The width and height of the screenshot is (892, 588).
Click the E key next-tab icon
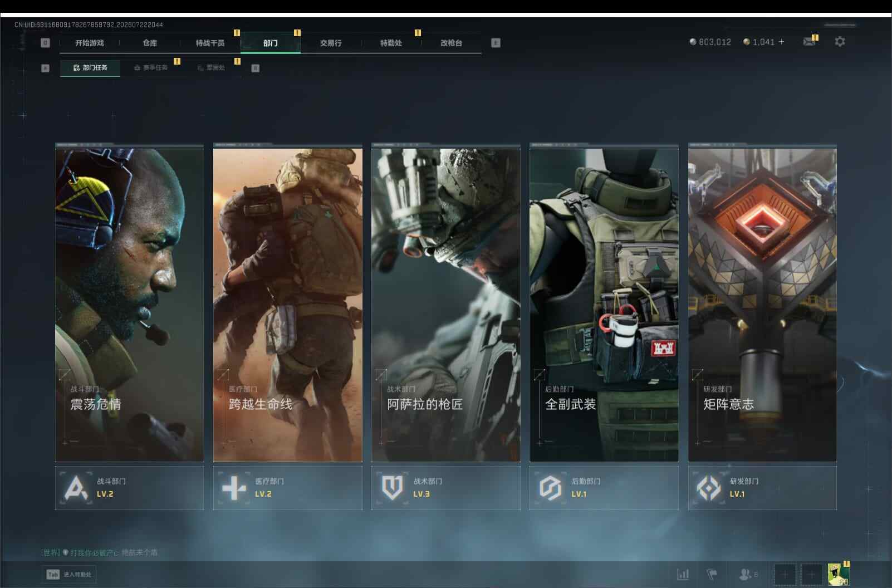tap(496, 43)
